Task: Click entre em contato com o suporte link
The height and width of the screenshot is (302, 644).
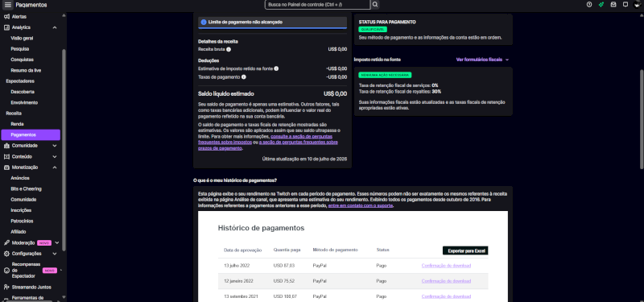Action: pyautogui.click(x=361, y=205)
